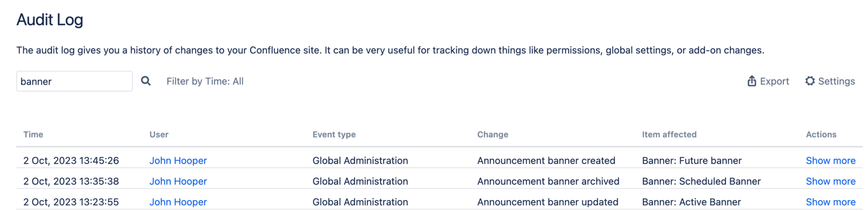This screenshot has height=211, width=868.
Task: Sort by the Time column header
Action: (33, 134)
